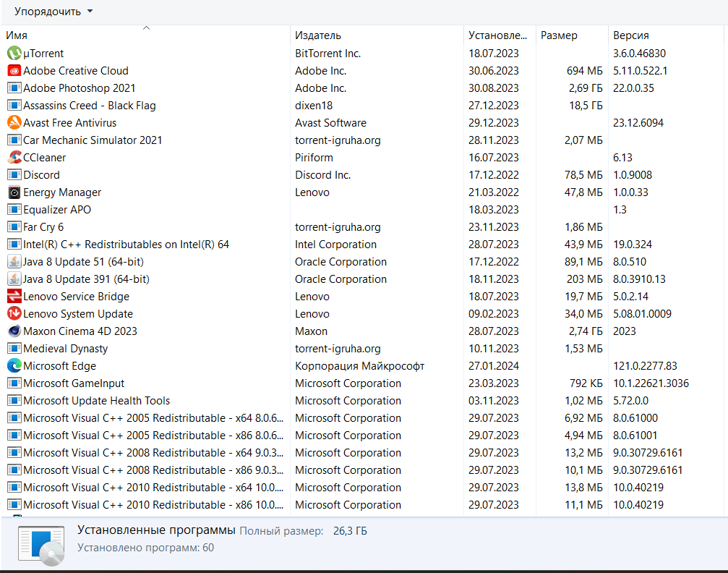Click install date 27.01.2024
The image size is (728, 573).
pos(494,366)
